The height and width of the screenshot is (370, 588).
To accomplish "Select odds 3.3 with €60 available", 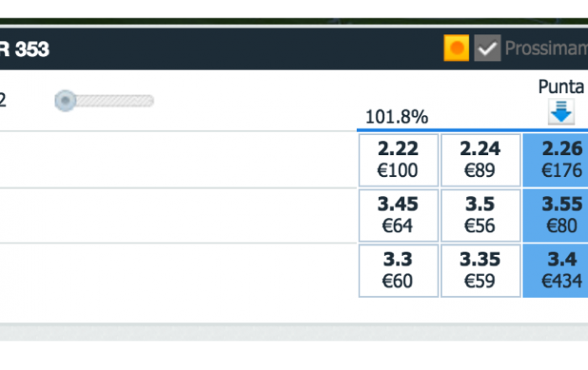I will [398, 271].
